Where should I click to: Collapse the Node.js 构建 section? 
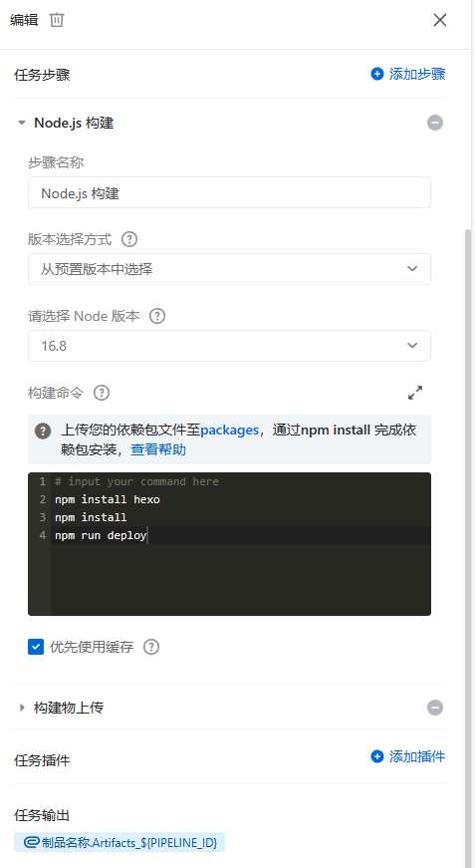(x=22, y=123)
